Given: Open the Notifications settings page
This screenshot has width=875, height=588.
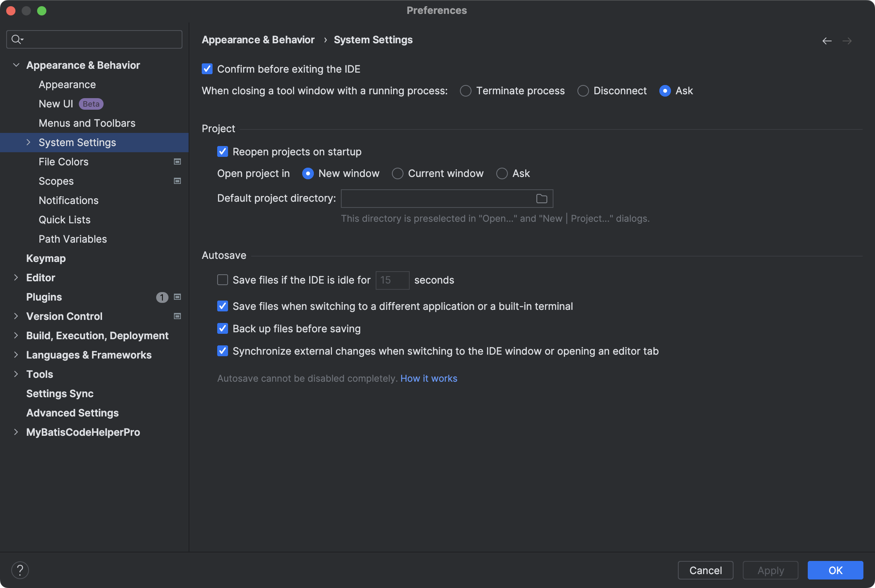Looking at the screenshot, I should tap(68, 201).
